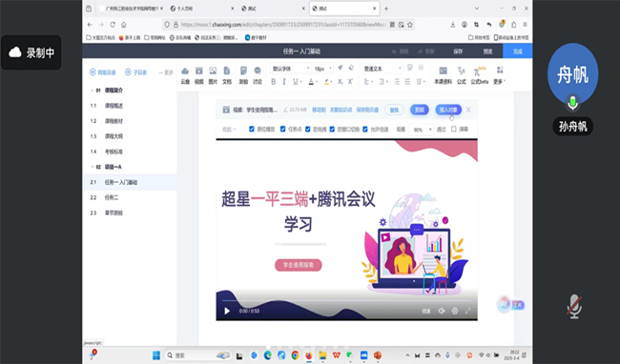Change the 90% completion threshold dropdown
The width and height of the screenshot is (620, 364).
422,130
